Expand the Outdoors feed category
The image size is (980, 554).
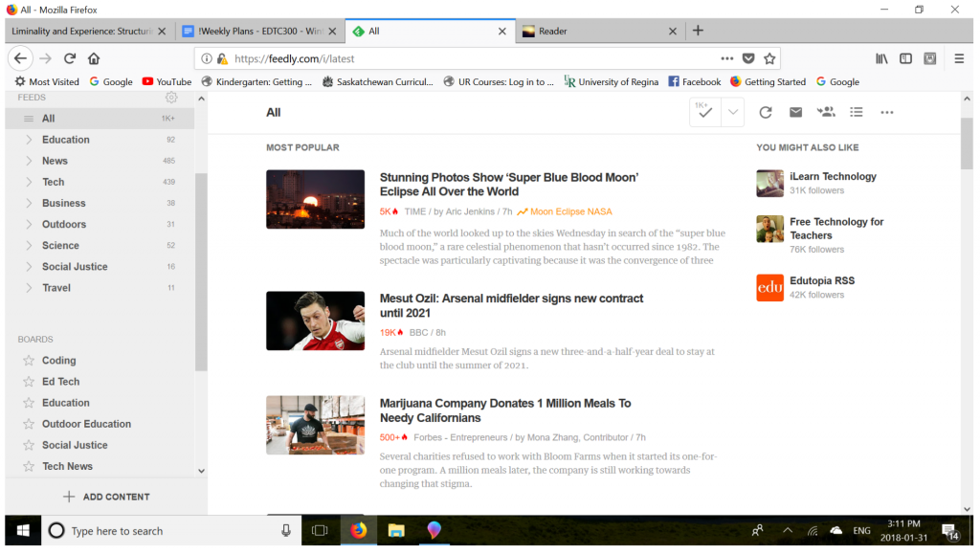(29, 224)
